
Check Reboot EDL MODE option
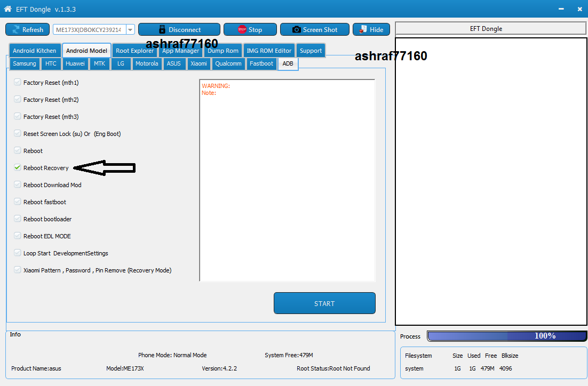pos(17,236)
